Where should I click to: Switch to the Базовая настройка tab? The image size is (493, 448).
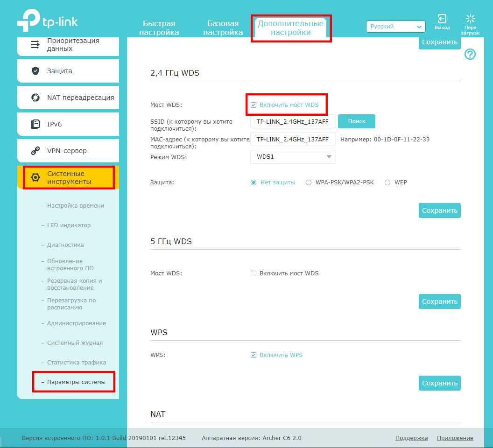223,28
